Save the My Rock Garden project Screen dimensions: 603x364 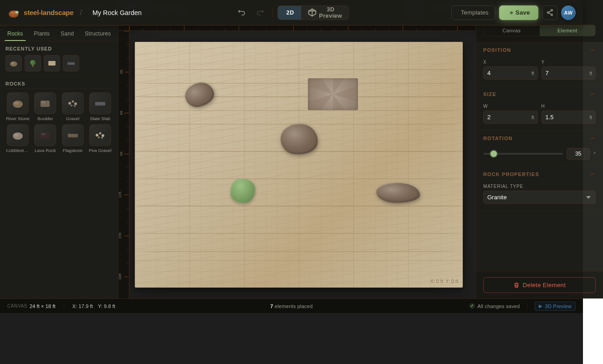coord(519,13)
